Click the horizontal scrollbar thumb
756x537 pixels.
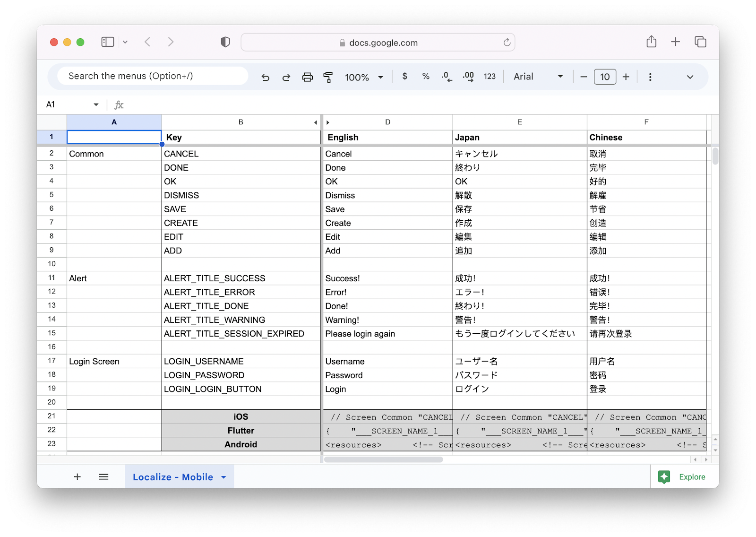[x=383, y=459]
